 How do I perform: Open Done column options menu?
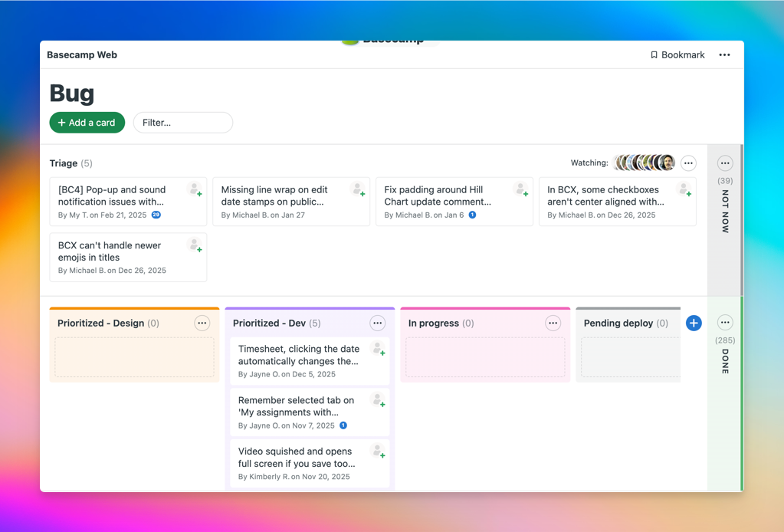[725, 323]
